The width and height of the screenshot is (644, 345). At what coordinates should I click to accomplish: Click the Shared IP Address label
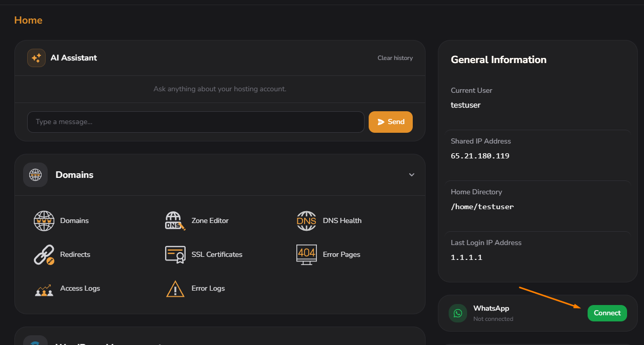(x=481, y=141)
